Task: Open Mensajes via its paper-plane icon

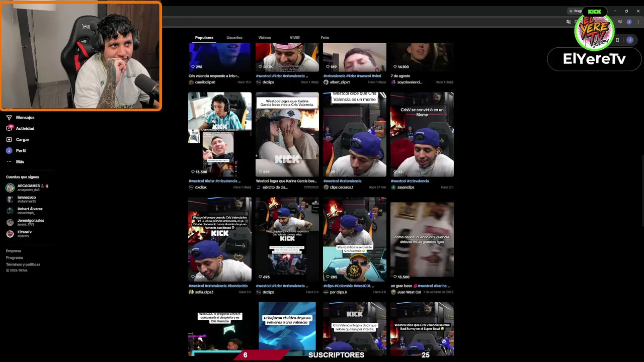Action: point(9,118)
